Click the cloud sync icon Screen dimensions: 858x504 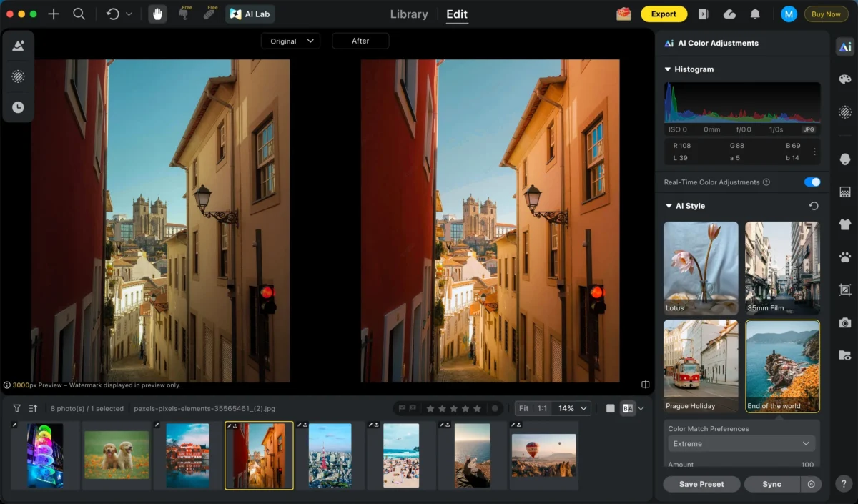pyautogui.click(x=729, y=14)
